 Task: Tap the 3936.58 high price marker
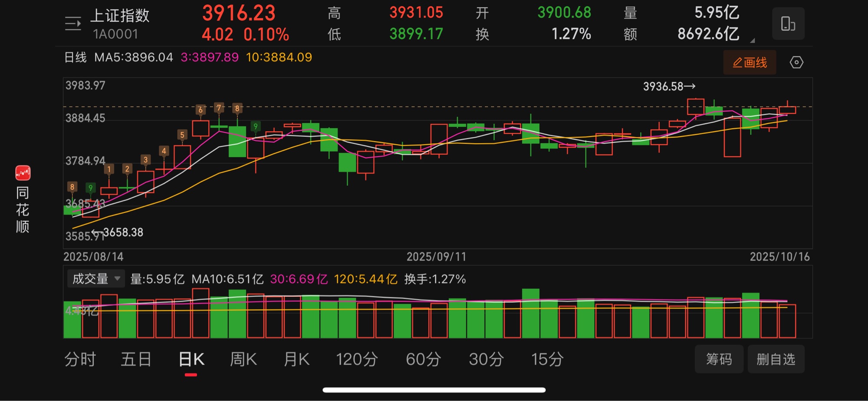[x=669, y=86]
